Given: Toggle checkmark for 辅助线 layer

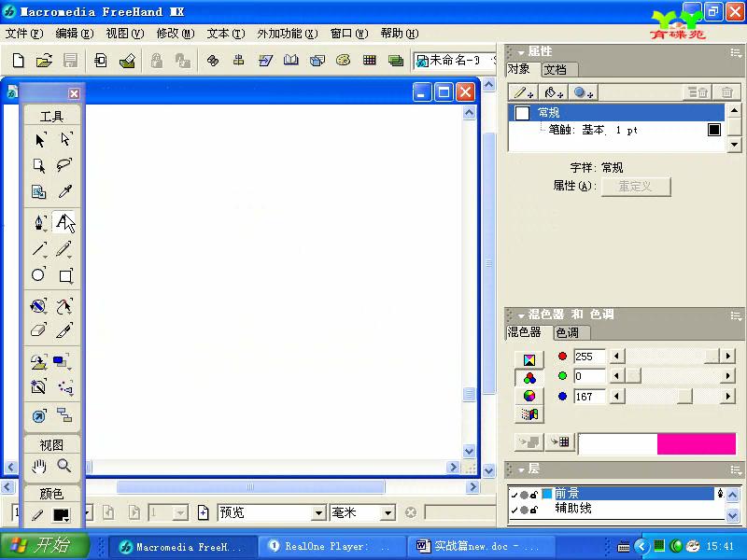Looking at the screenshot, I should tap(514, 510).
